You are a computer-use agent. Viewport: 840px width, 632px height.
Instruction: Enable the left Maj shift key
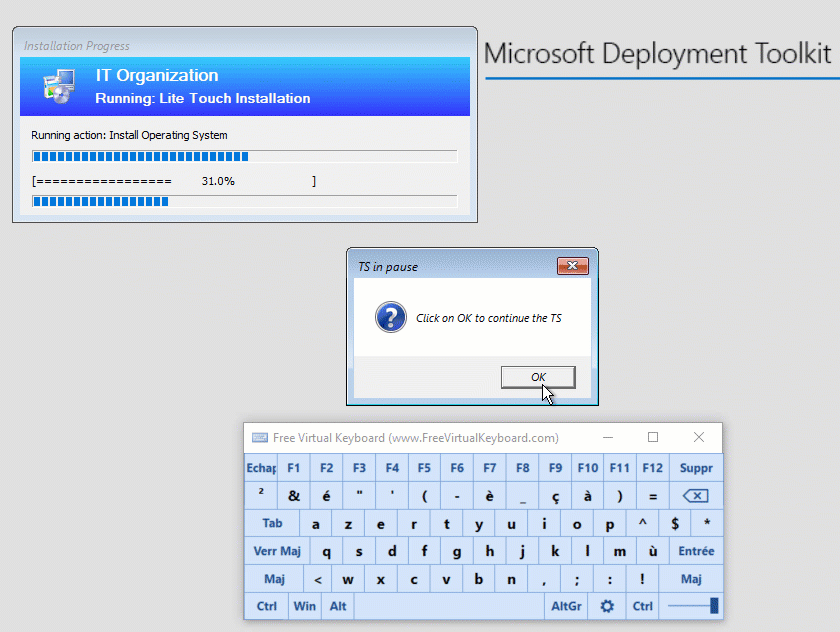(272, 578)
